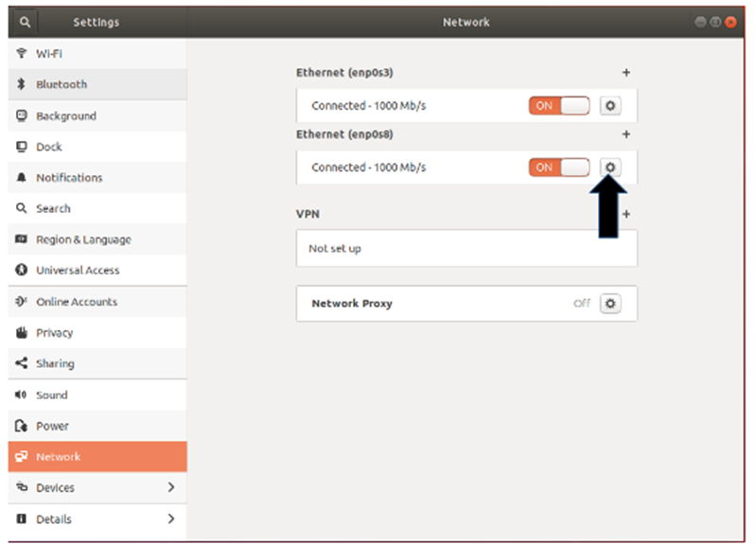The width and height of the screenshot is (756, 544).
Task: Select Privacy in the sidebar
Action: pos(54,332)
